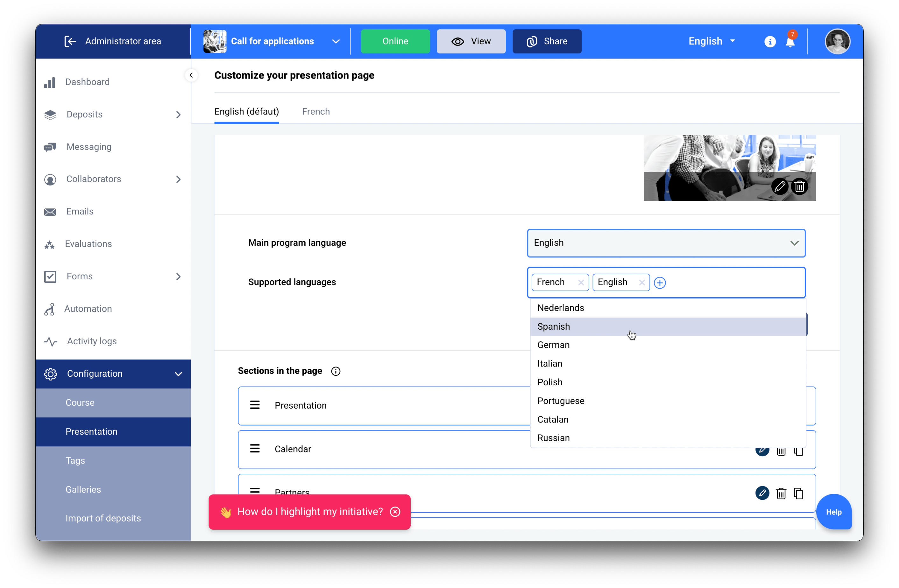Expand the Forms submenu chevron

(178, 277)
